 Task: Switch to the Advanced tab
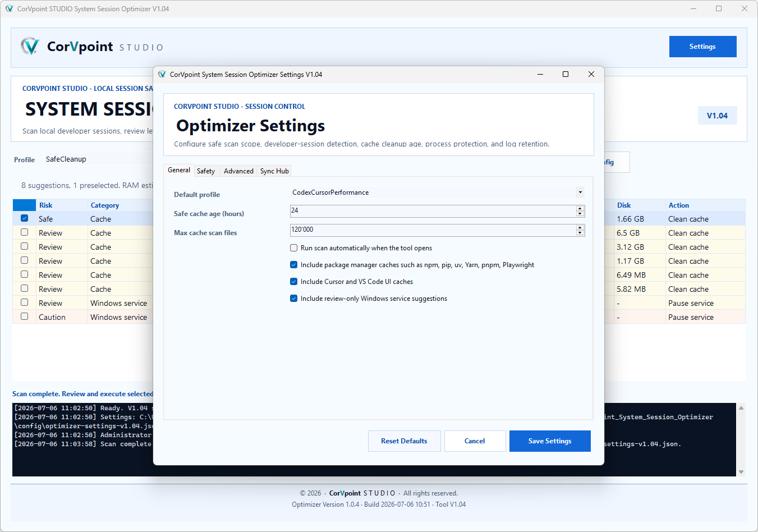coord(238,171)
